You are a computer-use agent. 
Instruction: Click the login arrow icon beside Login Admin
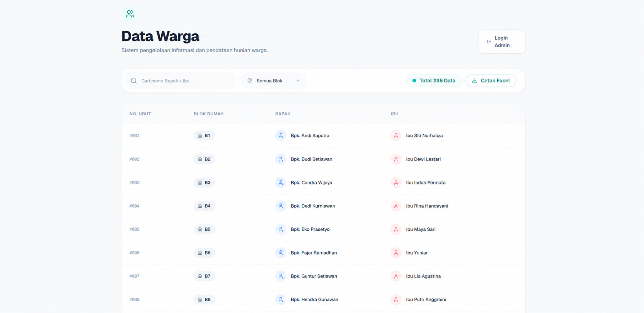tap(489, 42)
